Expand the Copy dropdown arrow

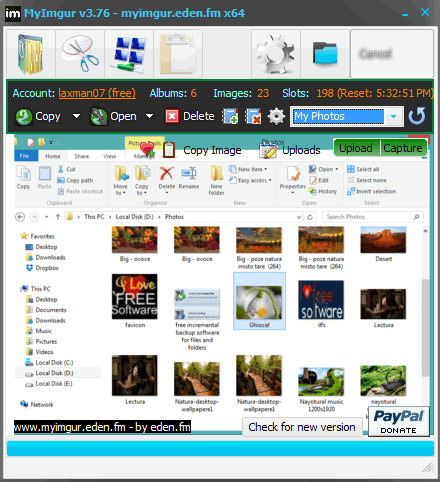(x=76, y=116)
